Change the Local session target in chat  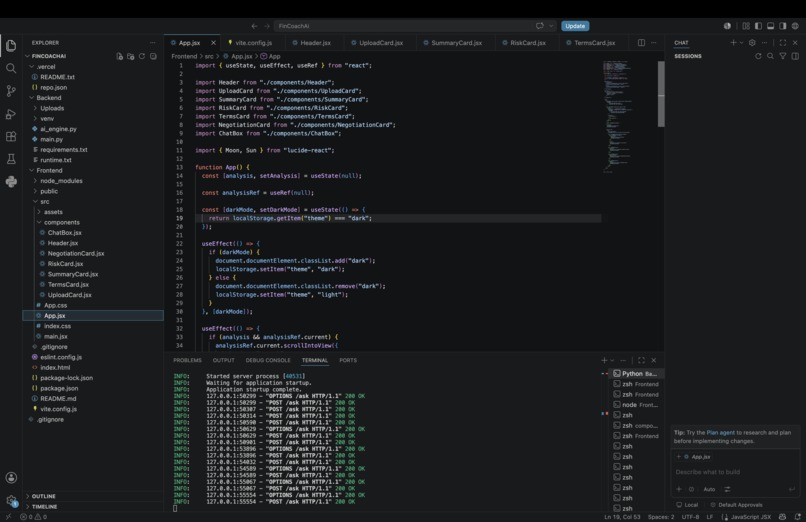click(687, 505)
